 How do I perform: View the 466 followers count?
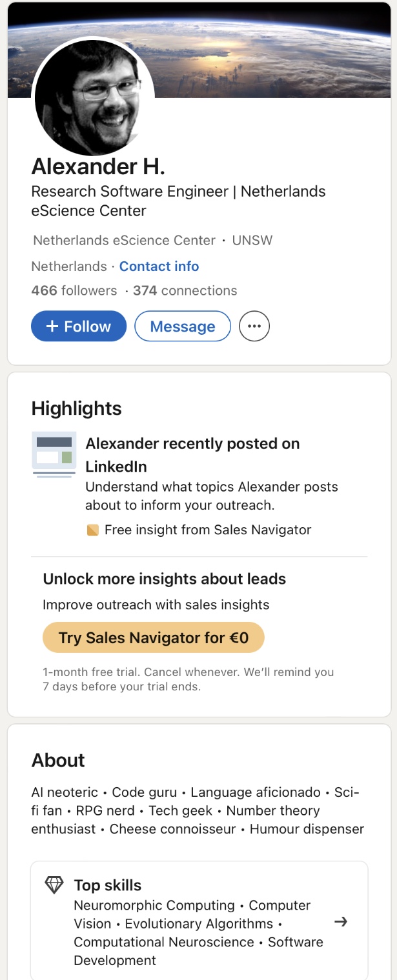coord(74,291)
